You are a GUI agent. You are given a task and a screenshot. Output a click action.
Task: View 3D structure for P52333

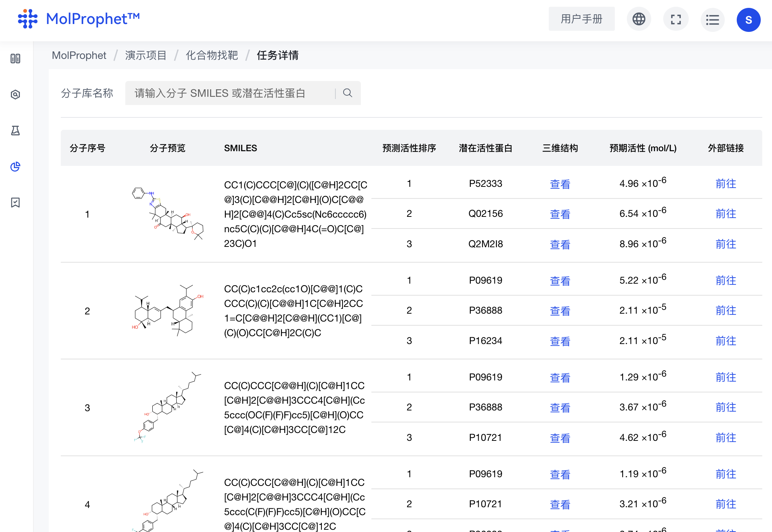point(560,184)
